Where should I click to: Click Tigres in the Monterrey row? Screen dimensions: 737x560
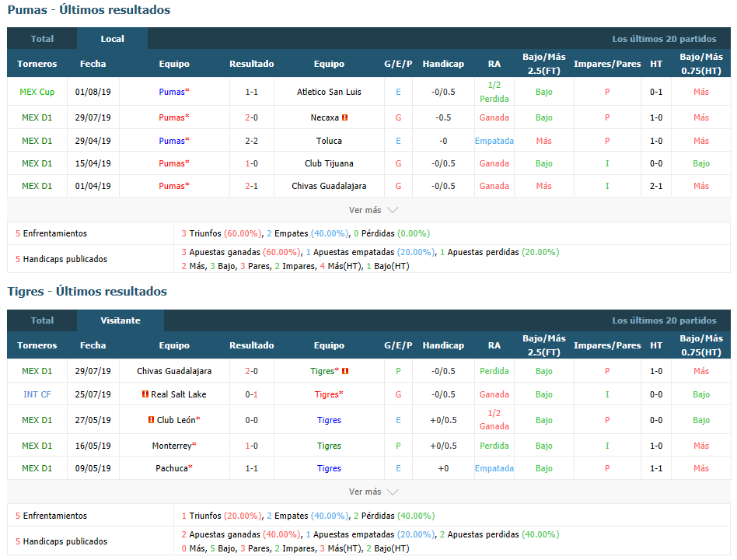tap(329, 445)
